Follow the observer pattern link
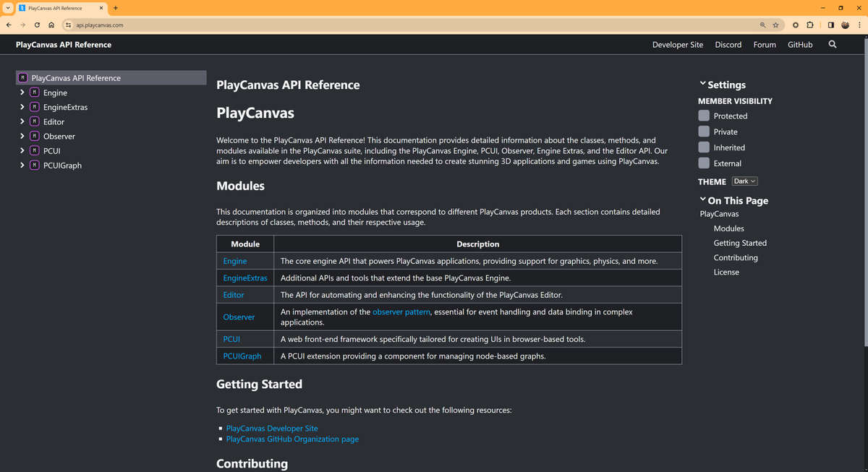This screenshot has width=868, height=472. pyautogui.click(x=401, y=312)
